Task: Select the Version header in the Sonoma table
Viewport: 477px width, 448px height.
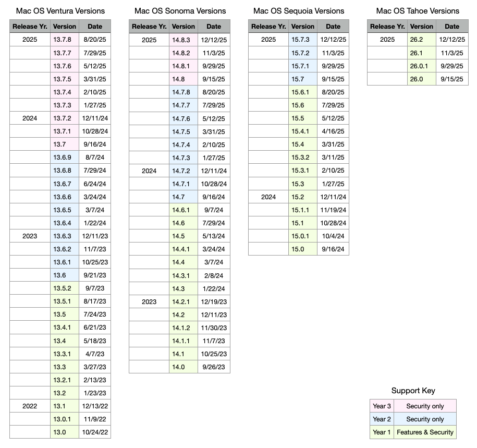Action: click(184, 27)
